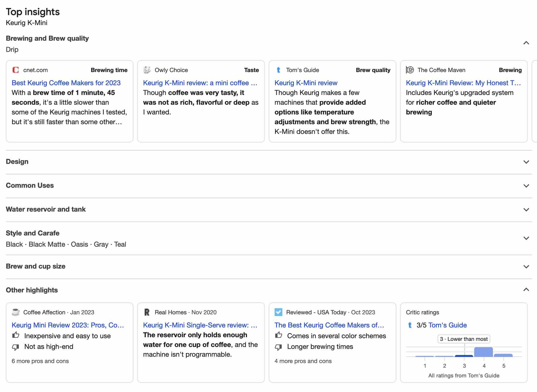Click the 3 · Lower than most tooltip

464,339
